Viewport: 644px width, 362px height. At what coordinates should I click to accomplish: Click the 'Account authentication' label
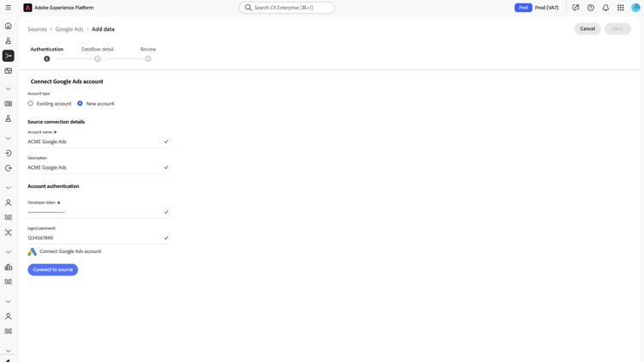click(53, 186)
